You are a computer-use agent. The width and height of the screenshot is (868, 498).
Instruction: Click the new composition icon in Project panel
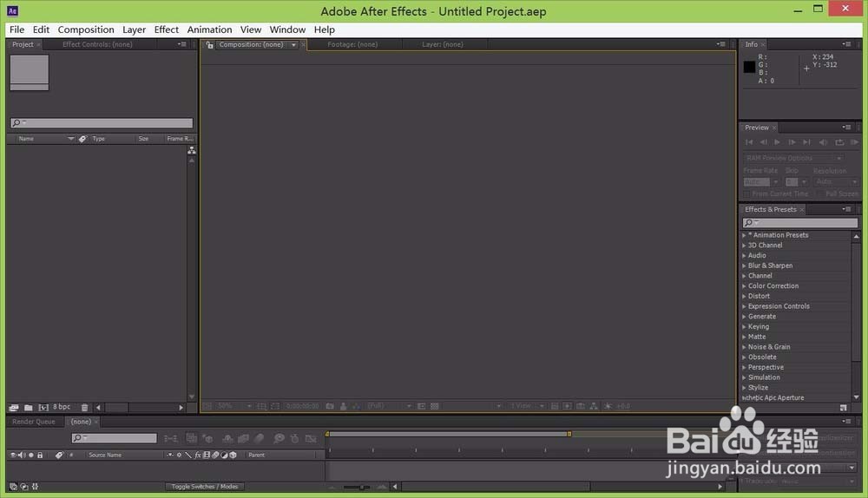click(43, 408)
